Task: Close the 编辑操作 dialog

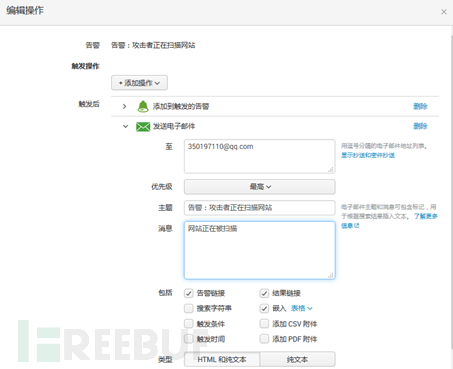Action: click(x=444, y=12)
